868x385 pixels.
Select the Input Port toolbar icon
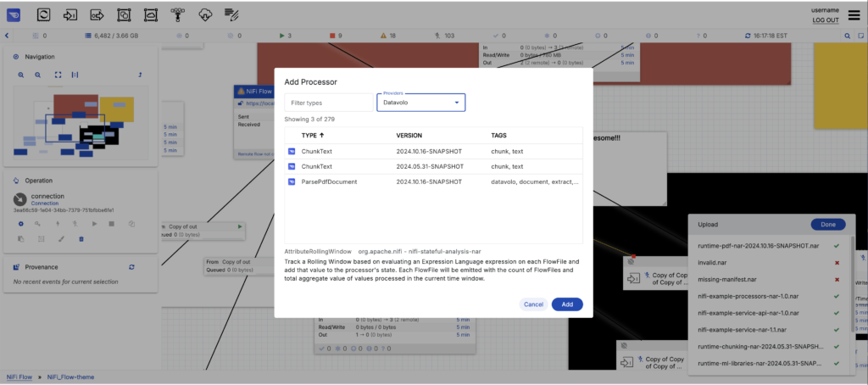coord(70,15)
